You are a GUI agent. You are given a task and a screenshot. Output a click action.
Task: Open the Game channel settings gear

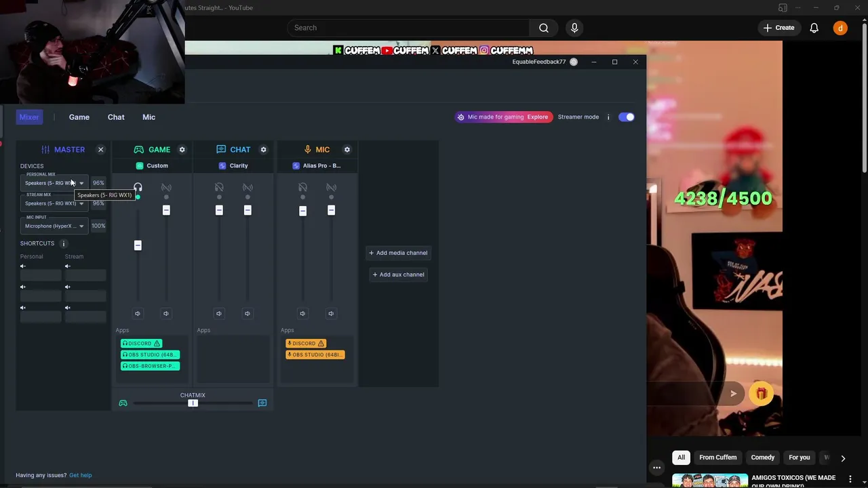click(182, 150)
